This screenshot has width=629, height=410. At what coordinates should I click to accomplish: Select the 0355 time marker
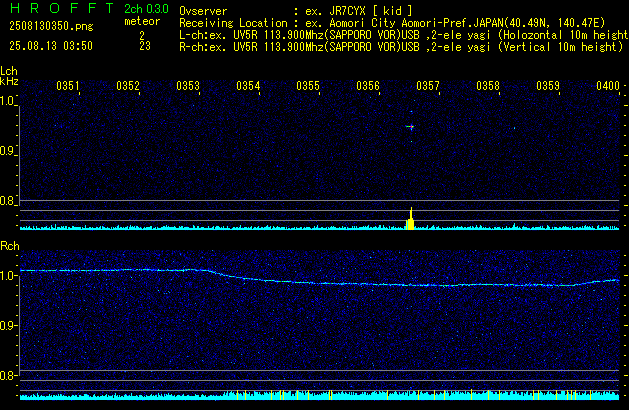click(x=308, y=86)
